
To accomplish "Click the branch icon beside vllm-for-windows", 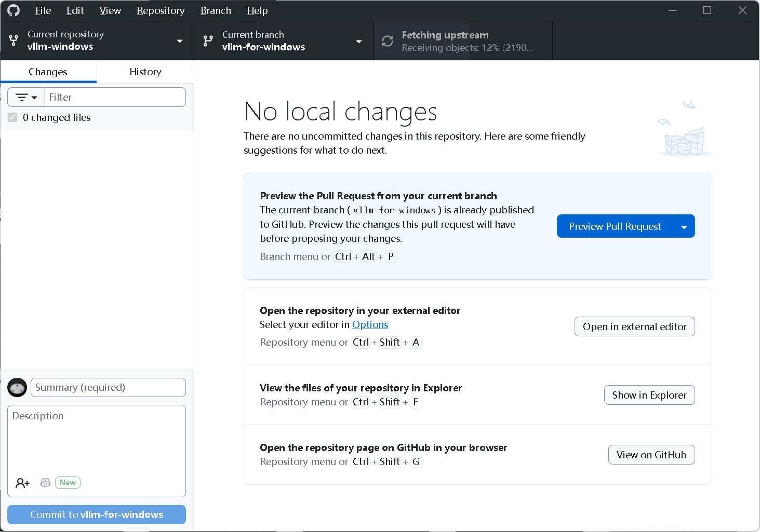I will point(208,41).
